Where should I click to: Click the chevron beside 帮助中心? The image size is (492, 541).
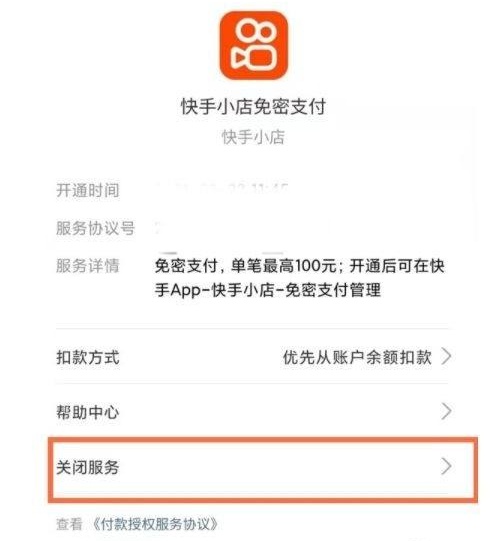pos(446,411)
